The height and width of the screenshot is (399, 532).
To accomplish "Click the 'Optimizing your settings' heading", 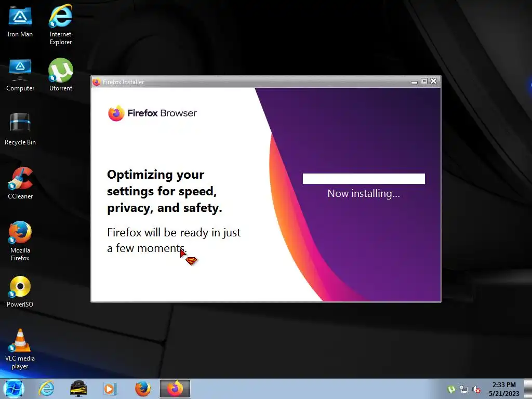I will point(165,191).
